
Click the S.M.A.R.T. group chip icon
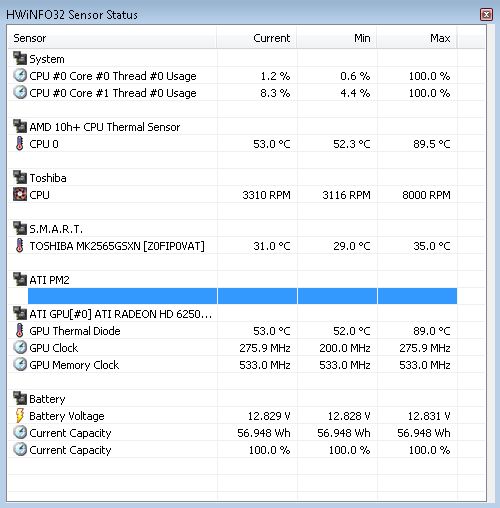click(20, 228)
